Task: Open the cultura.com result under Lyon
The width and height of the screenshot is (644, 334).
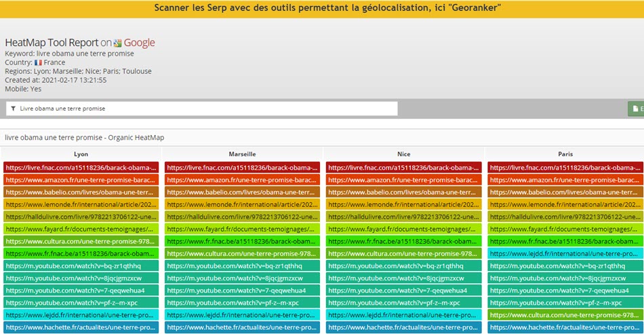Action: (x=81, y=242)
